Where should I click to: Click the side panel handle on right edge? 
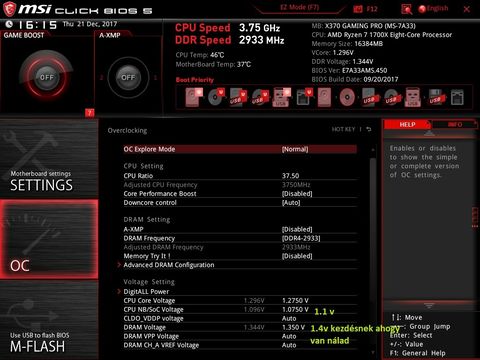pos(475,218)
